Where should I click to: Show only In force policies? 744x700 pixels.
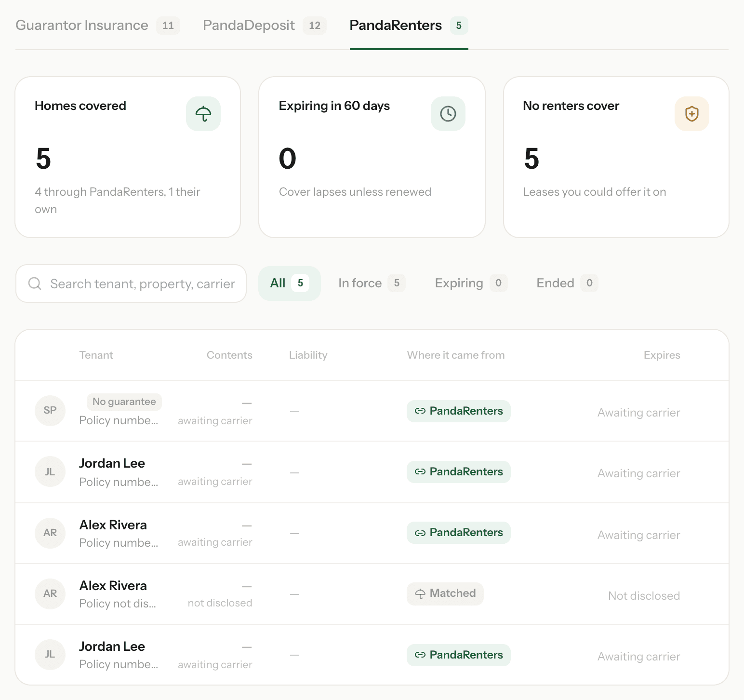coord(372,283)
